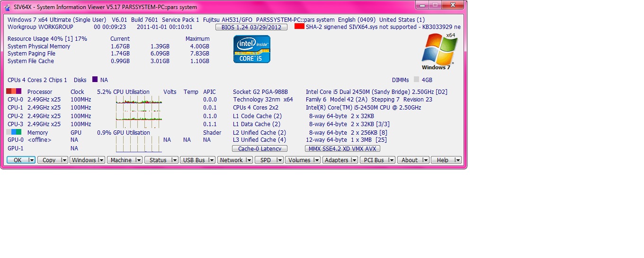Click the CPU-0 row label
The height and width of the screenshot is (258, 644).
click(15, 100)
